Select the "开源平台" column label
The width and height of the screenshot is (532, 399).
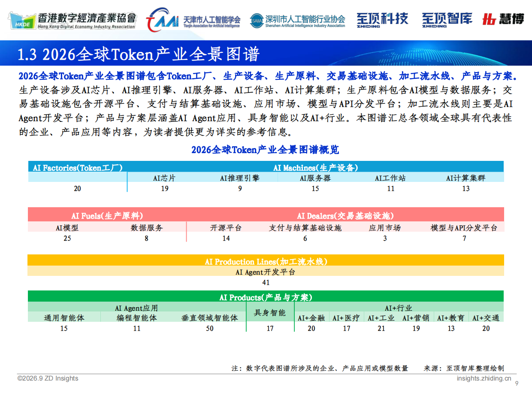click(x=226, y=228)
